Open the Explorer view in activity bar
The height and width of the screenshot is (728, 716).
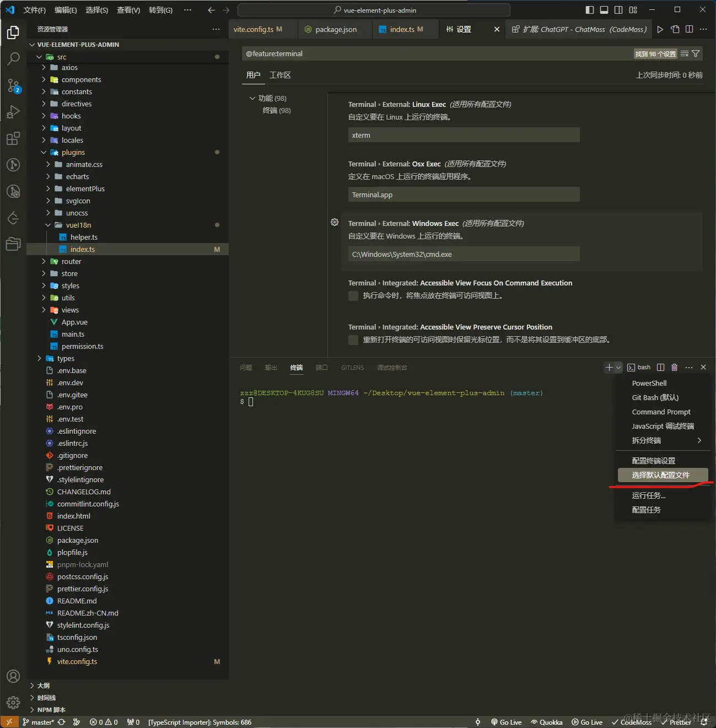[13, 33]
